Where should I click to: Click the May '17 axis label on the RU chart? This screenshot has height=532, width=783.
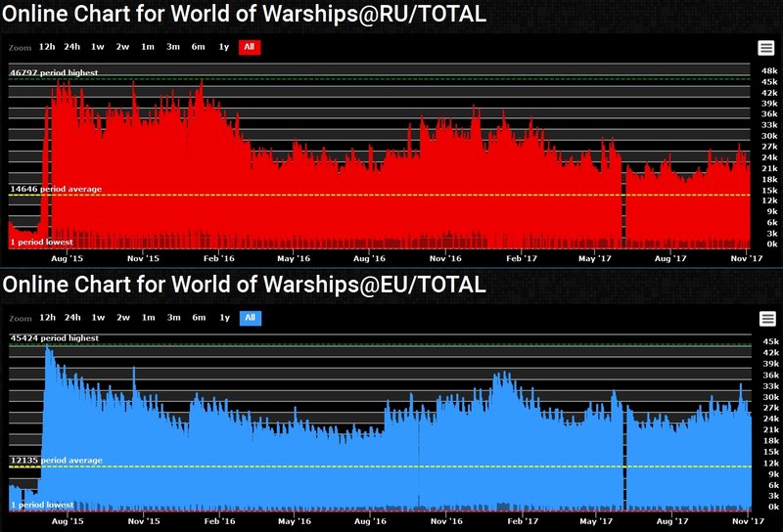tap(595, 258)
